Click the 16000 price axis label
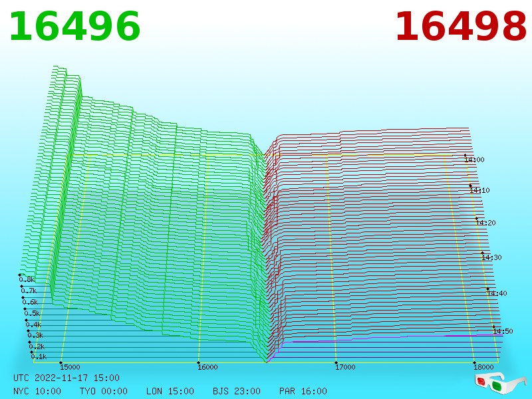This screenshot has width=532, height=399. (207, 367)
